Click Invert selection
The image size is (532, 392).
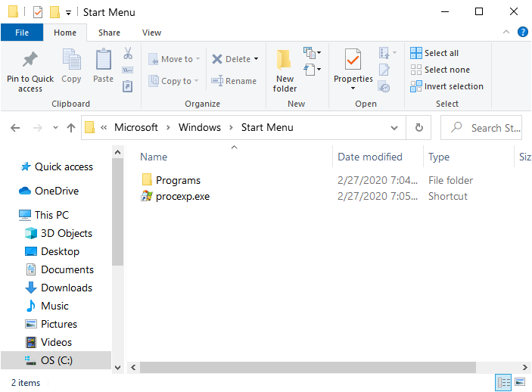[446, 86]
